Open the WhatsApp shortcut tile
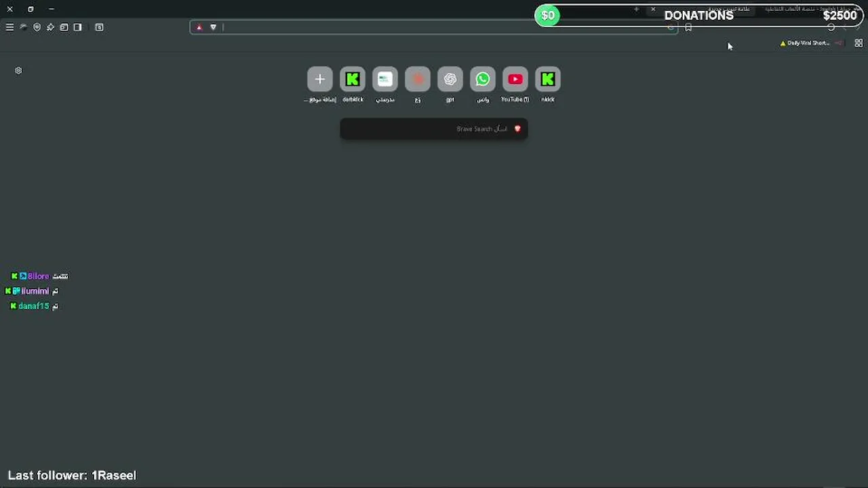Image resolution: width=868 pixels, height=488 pixels. (483, 79)
